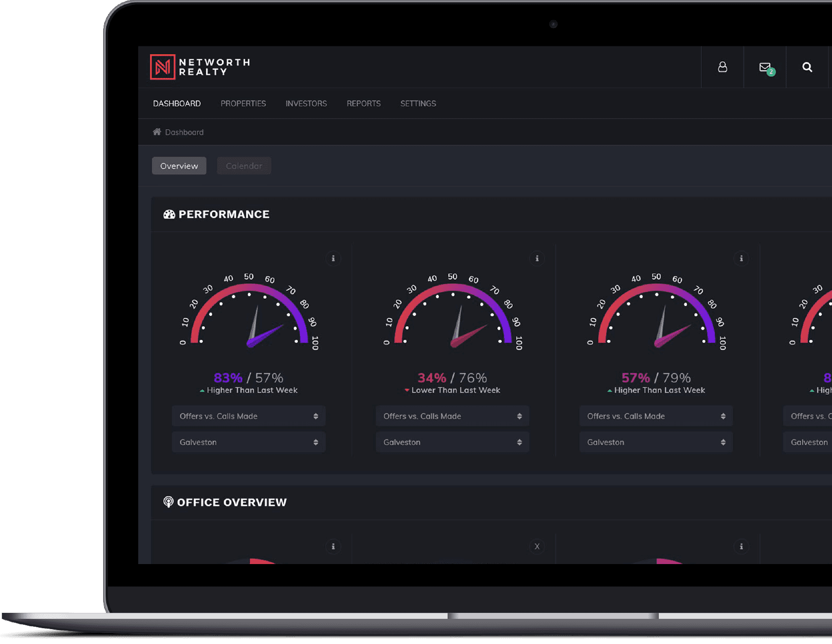Click the 57% / 79% value text
The height and width of the screenshot is (644, 832).
[x=656, y=378]
